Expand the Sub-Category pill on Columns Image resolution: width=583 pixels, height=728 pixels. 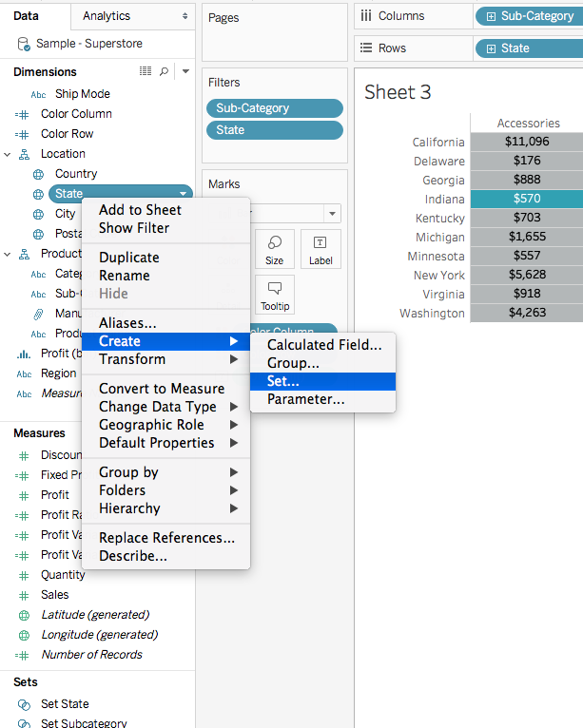(x=492, y=16)
